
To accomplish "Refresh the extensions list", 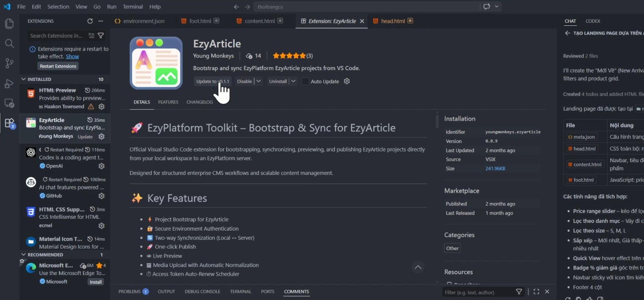I will tap(90, 21).
